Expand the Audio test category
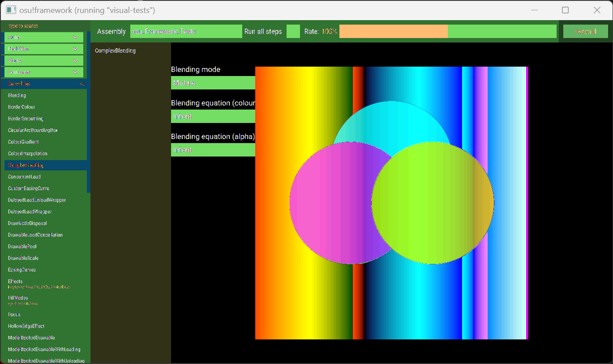The height and width of the screenshot is (364, 613). click(43, 37)
